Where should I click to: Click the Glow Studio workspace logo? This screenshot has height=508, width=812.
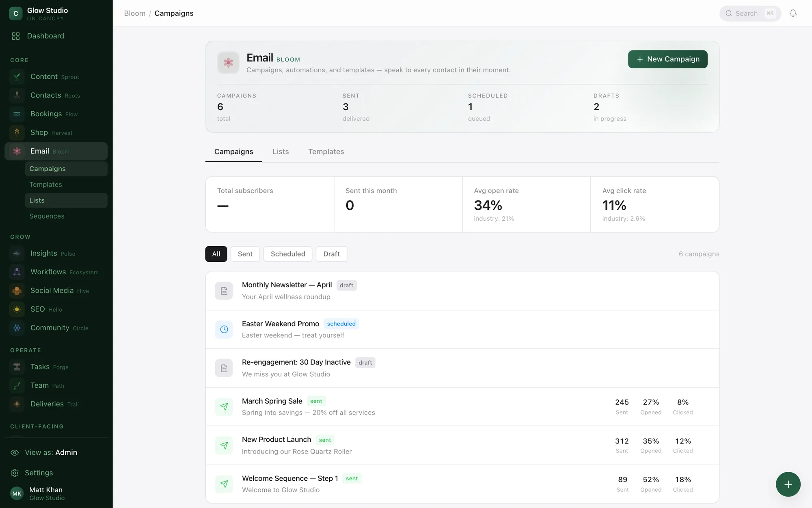16,13
